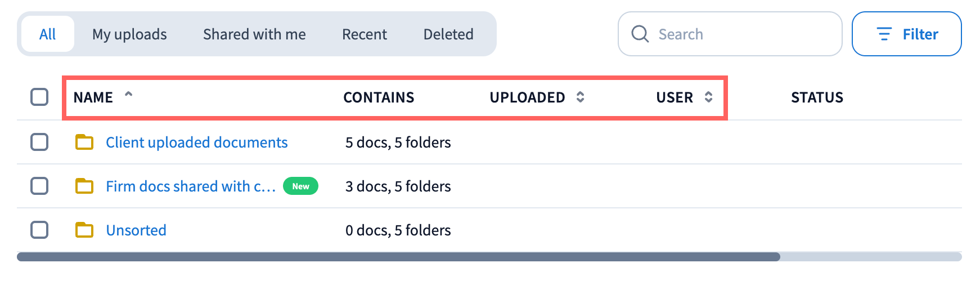Tick the Firm docs shared row checkbox
980x285 pixels.
[x=39, y=186]
